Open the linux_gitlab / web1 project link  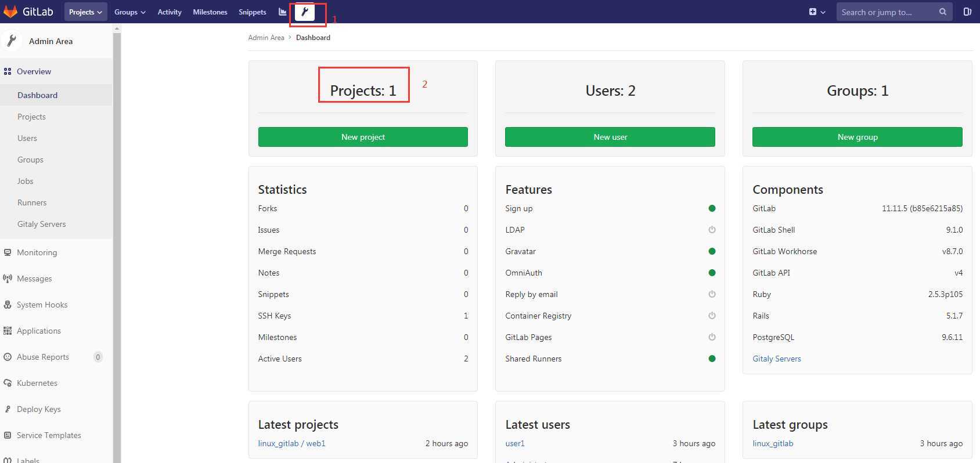point(292,443)
